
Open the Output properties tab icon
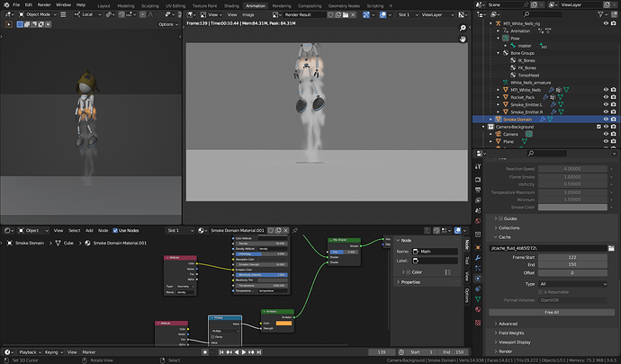(478, 190)
